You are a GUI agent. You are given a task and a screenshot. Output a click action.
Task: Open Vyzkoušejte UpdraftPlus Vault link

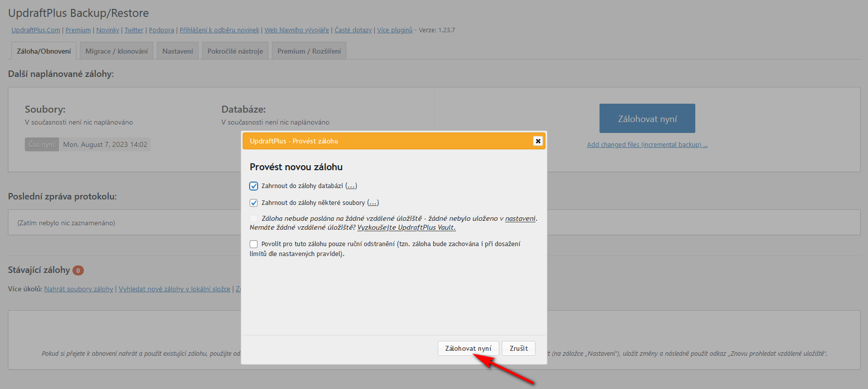coord(406,227)
